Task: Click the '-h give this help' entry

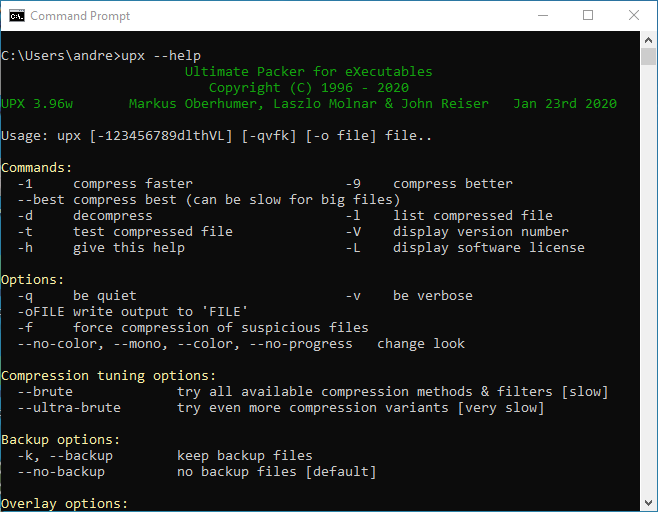Action: [x=101, y=248]
